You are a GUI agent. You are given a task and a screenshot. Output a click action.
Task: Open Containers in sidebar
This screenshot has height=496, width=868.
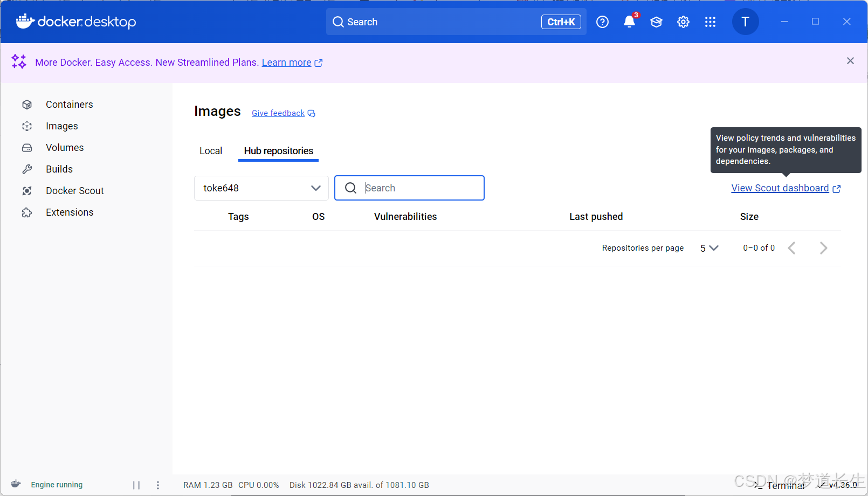tap(69, 105)
